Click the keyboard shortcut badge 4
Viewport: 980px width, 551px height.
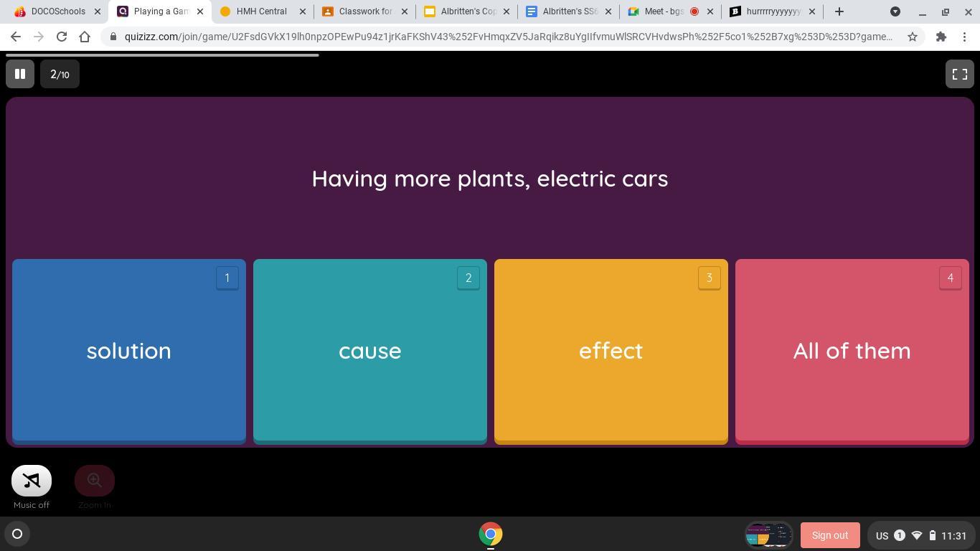pyautogui.click(x=951, y=278)
